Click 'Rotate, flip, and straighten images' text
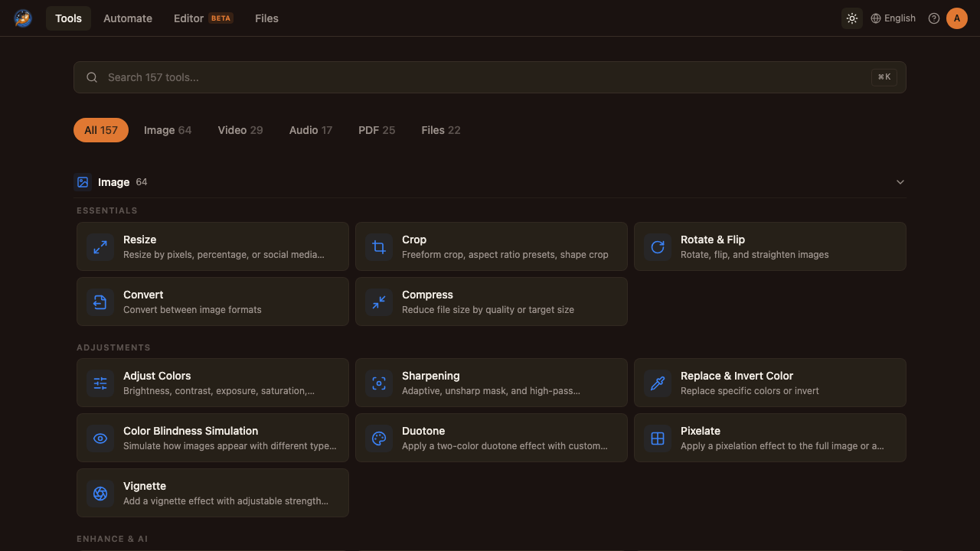The height and width of the screenshot is (551, 980). pos(755,255)
